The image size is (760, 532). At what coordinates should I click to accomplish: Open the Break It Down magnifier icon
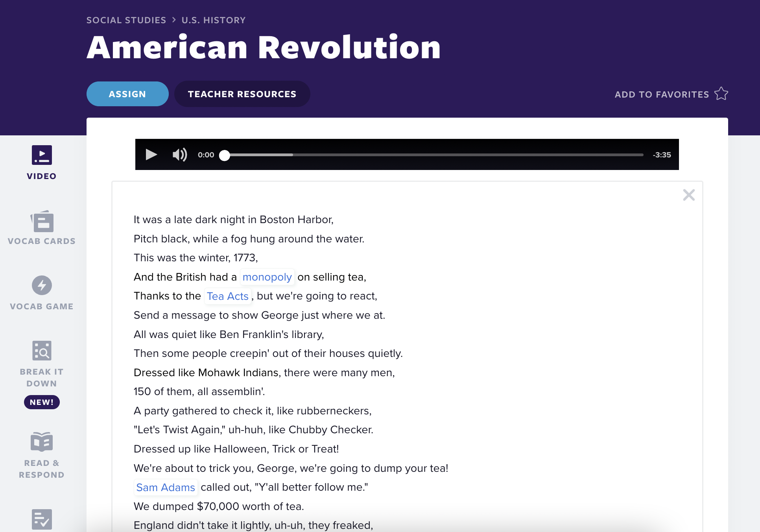(42, 350)
